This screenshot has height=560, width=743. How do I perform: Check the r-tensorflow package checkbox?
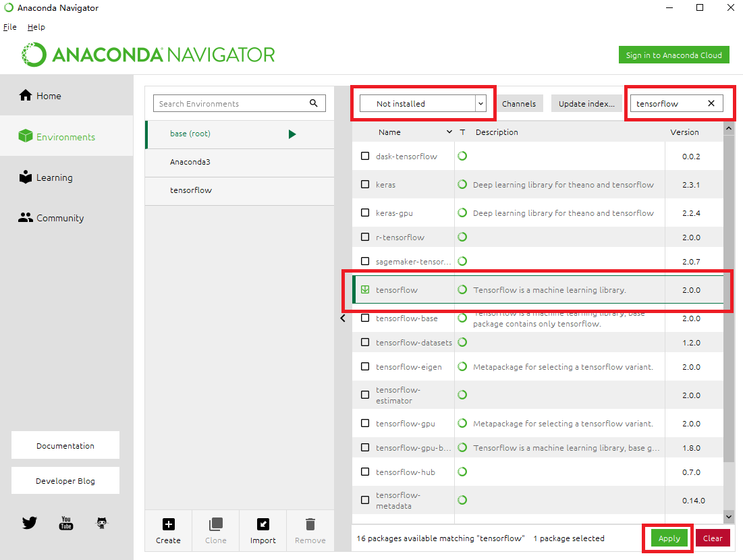[365, 237]
